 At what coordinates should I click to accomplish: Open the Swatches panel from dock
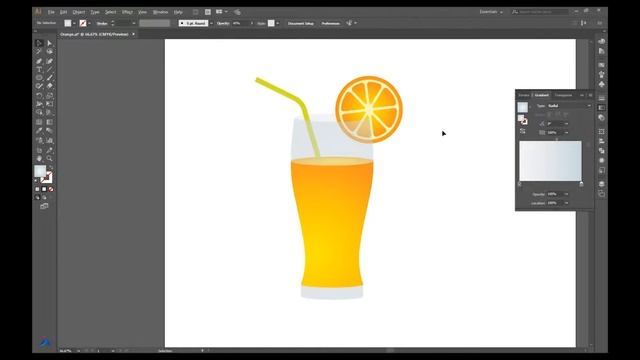(602, 64)
